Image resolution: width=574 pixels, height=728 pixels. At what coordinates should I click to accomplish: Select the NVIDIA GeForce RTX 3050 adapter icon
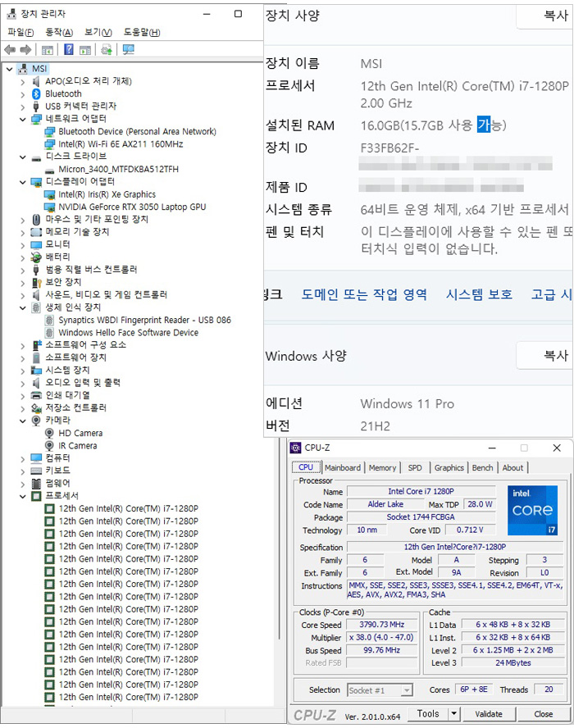49,207
